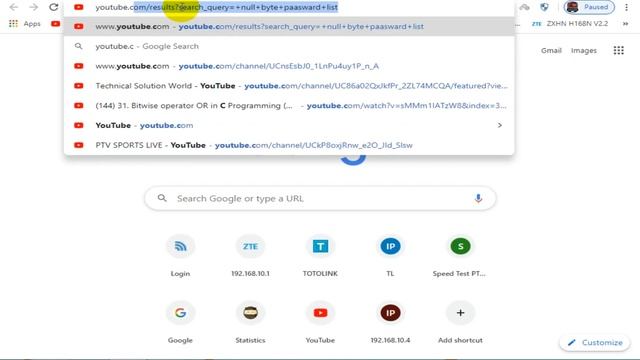Open the red YouTube bookmark beside Apps
Image resolution: width=640 pixels, height=360 pixels.
pos(56,24)
